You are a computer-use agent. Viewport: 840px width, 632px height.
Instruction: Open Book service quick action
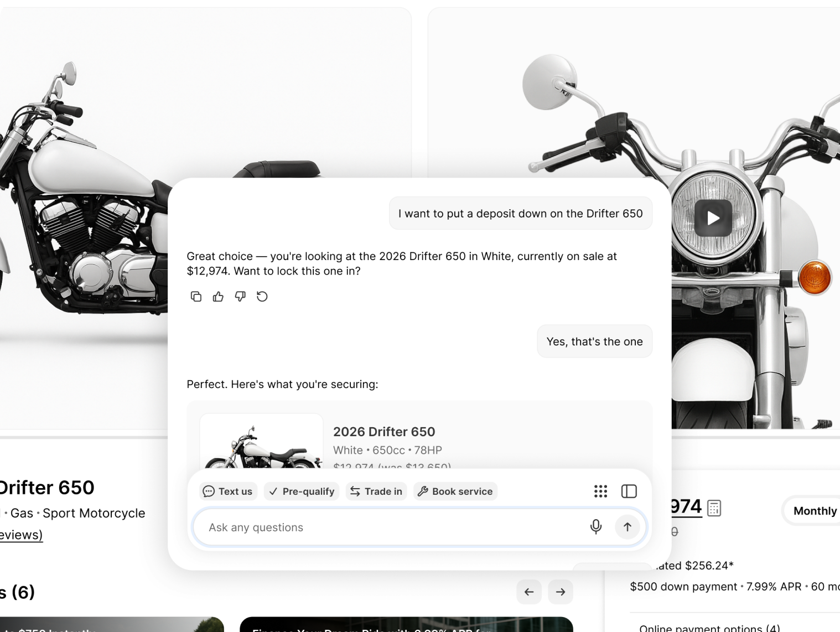pyautogui.click(x=455, y=491)
